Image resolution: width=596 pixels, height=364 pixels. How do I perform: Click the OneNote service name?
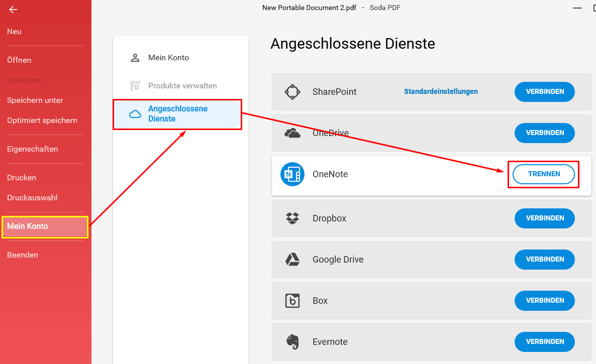[x=330, y=174]
